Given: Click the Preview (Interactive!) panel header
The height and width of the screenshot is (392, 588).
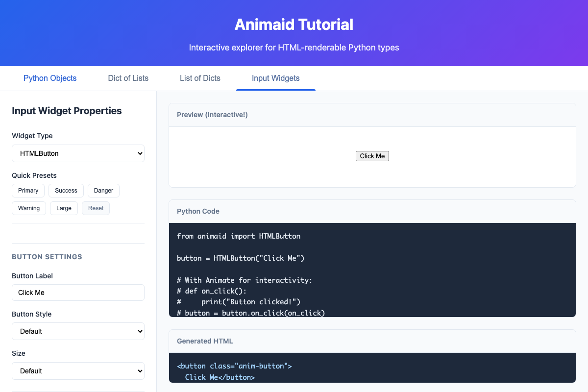Looking at the screenshot, I should 212,115.
